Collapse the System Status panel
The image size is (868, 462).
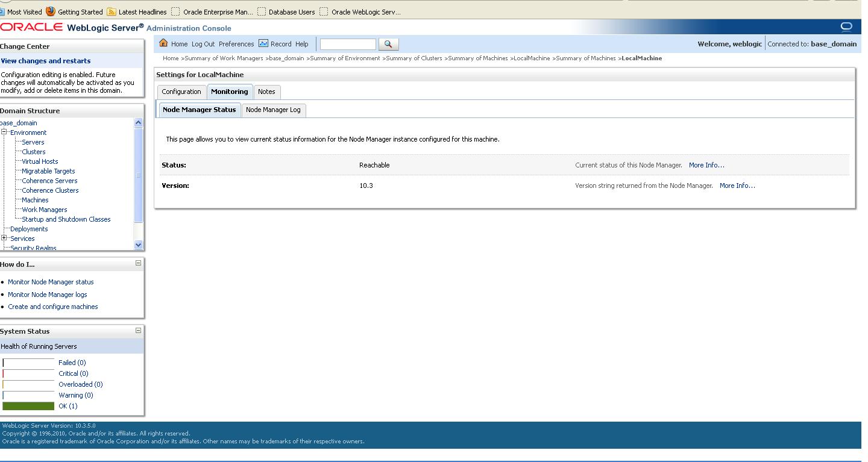click(139, 331)
